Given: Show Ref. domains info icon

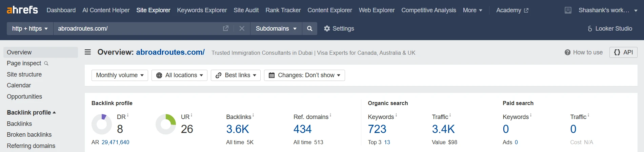Looking at the screenshot, I should click(x=330, y=115).
